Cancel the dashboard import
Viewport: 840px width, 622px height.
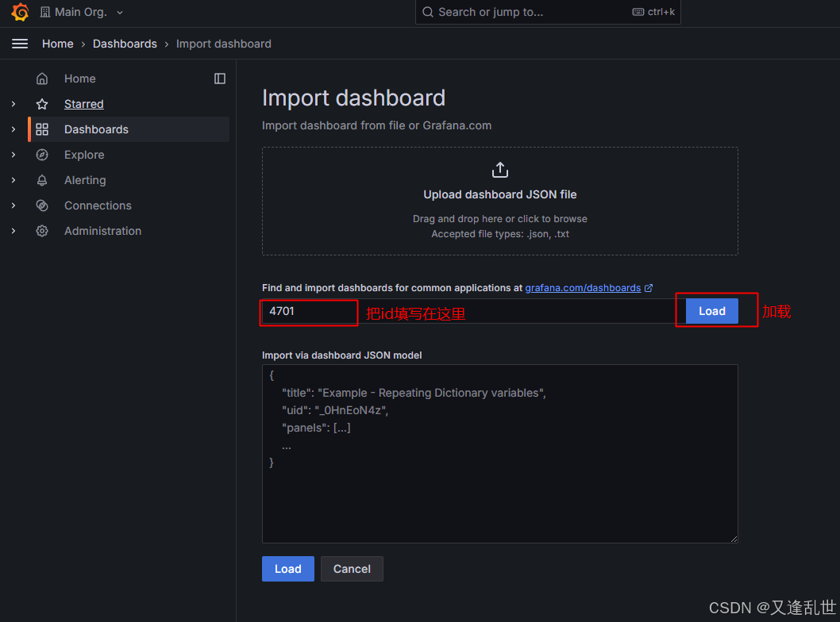coord(352,569)
